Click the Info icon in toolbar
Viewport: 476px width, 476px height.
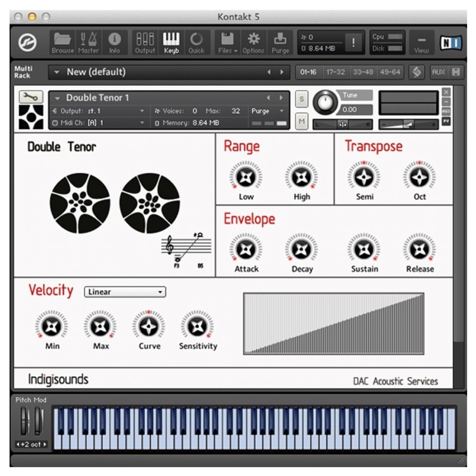114,42
